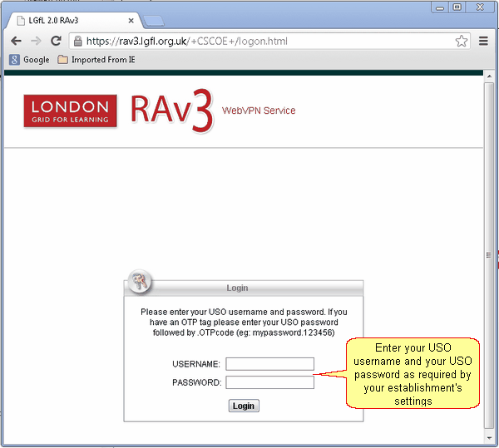Click the page icon on the tab
The width and height of the screenshot is (499, 448).
point(21,21)
